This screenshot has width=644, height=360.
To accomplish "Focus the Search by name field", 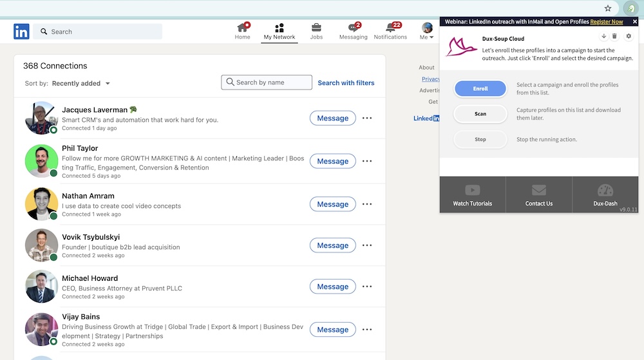I will tap(267, 82).
